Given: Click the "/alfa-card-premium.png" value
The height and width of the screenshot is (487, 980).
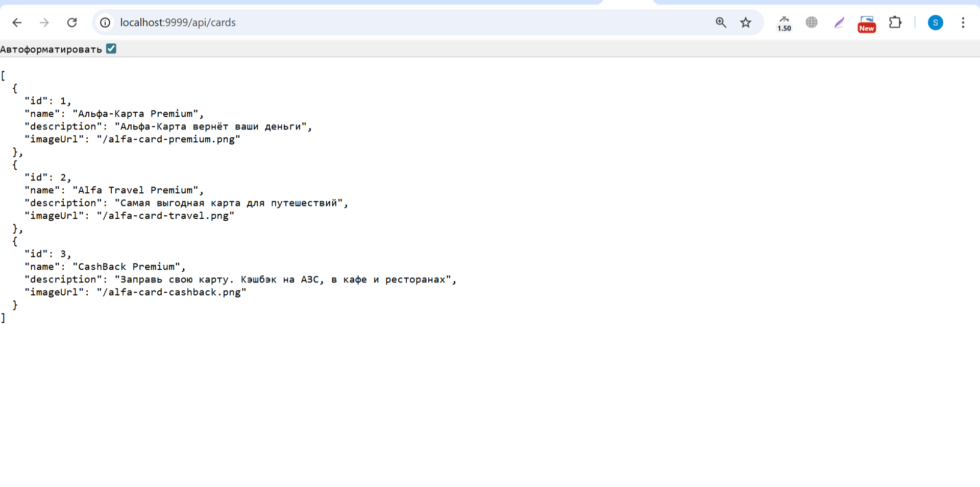Looking at the screenshot, I should point(168,139).
